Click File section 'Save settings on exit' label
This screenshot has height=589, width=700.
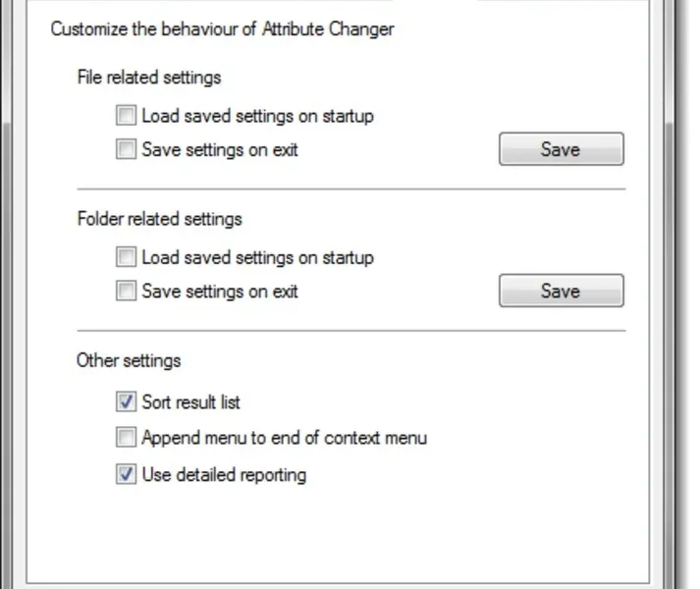click(x=220, y=150)
